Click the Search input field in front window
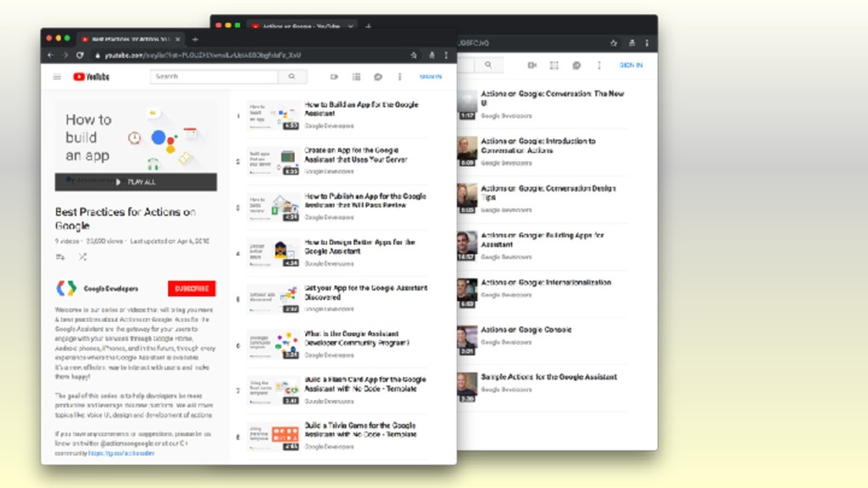Image resolution: width=868 pixels, height=488 pixels. coord(214,76)
